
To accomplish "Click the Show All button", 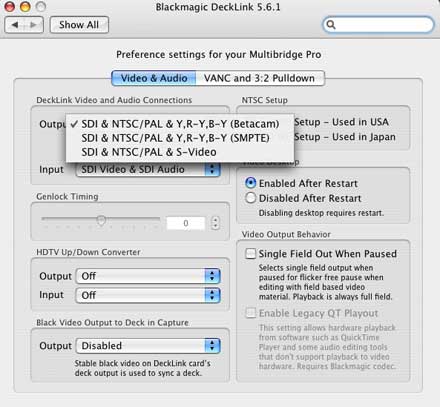I will tap(79, 25).
